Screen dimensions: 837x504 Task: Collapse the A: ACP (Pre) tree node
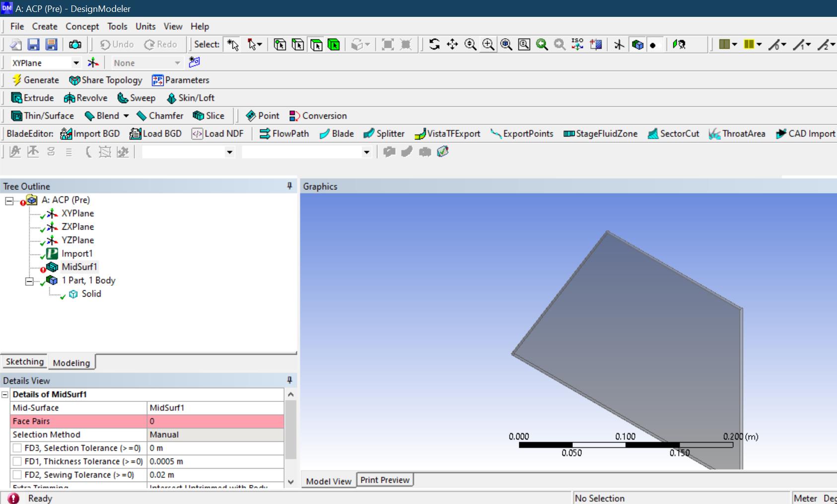point(9,200)
